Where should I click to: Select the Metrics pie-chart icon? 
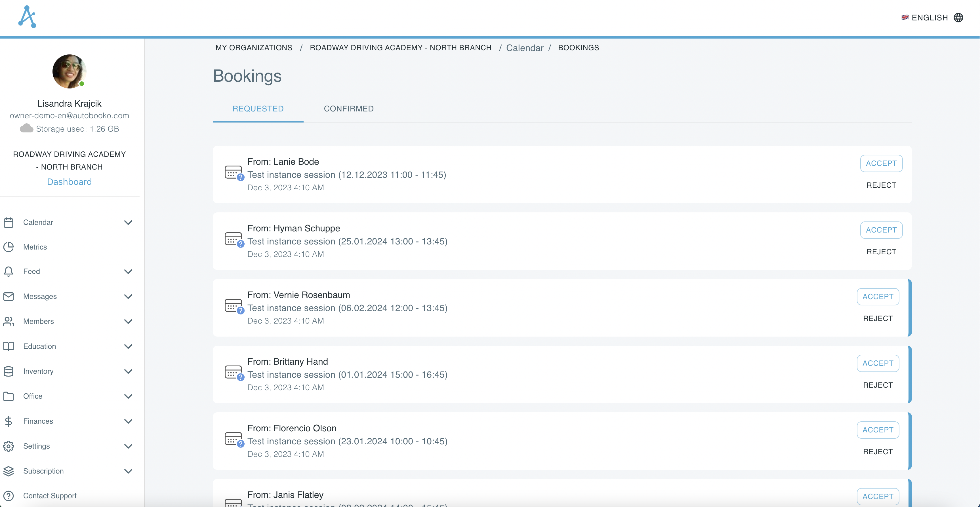click(9, 247)
